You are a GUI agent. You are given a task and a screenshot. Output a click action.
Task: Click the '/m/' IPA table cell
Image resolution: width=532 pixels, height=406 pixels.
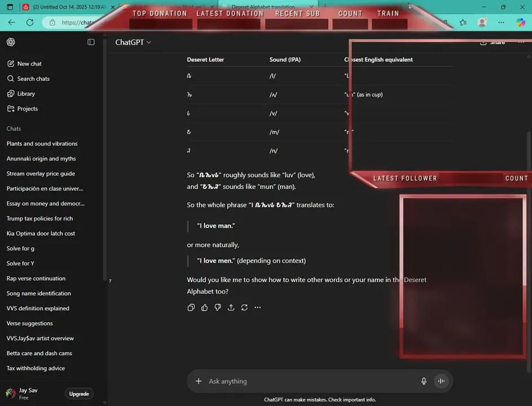pos(274,132)
